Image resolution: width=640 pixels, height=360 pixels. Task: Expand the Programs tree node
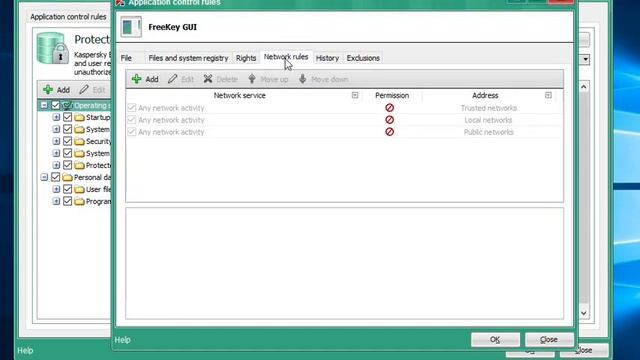tap(56, 201)
